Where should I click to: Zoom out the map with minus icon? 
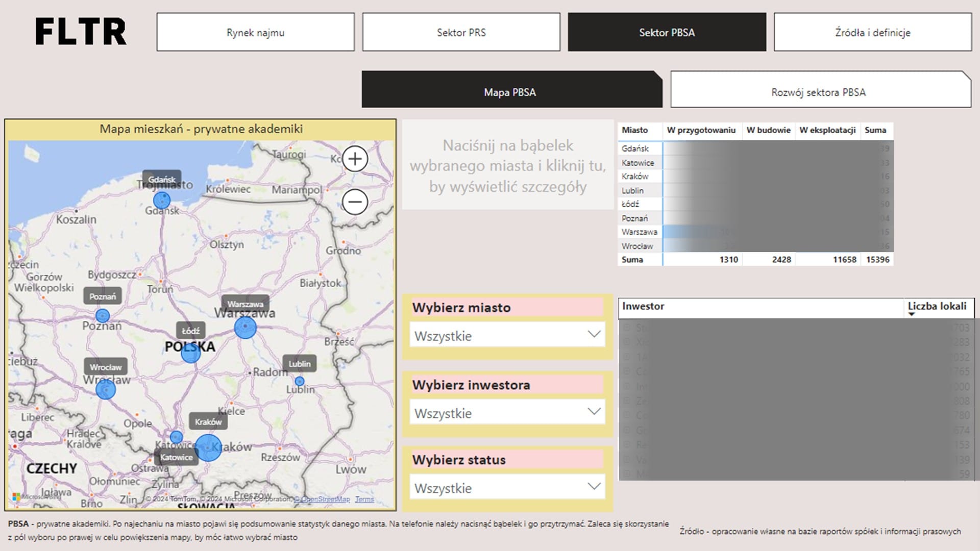[x=355, y=202]
